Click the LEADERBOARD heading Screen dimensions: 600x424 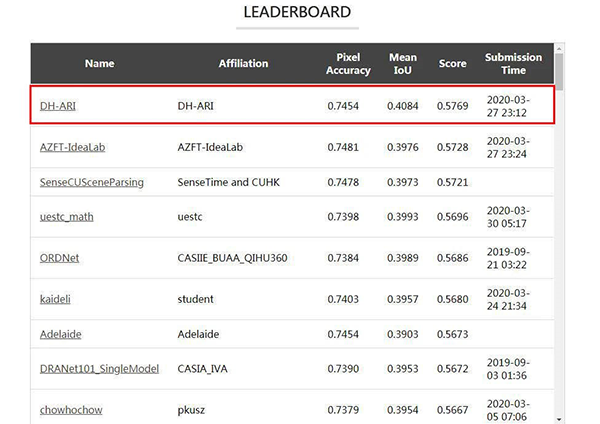pyautogui.click(x=298, y=13)
